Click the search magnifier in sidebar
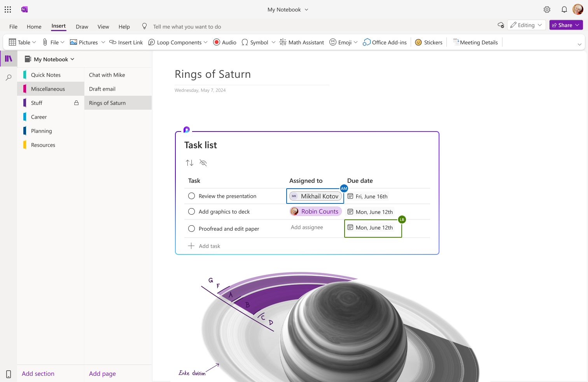588x382 pixels. (x=9, y=77)
